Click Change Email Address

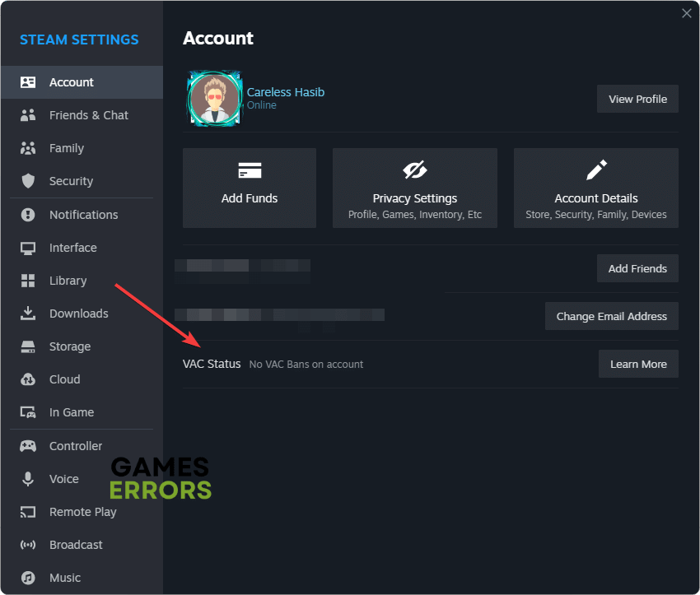(611, 316)
